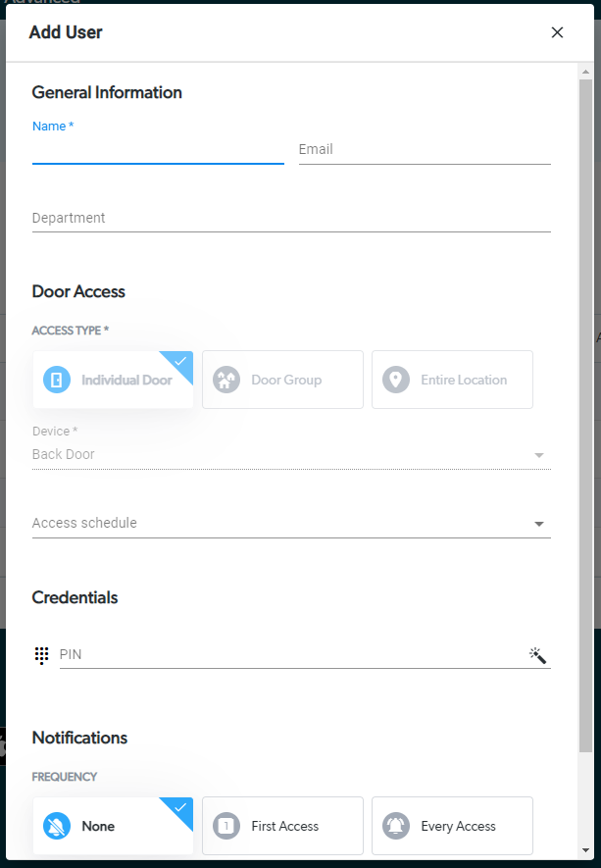Click the scrollbar down arrow
Viewport: 601px width, 868px height.
585,850
